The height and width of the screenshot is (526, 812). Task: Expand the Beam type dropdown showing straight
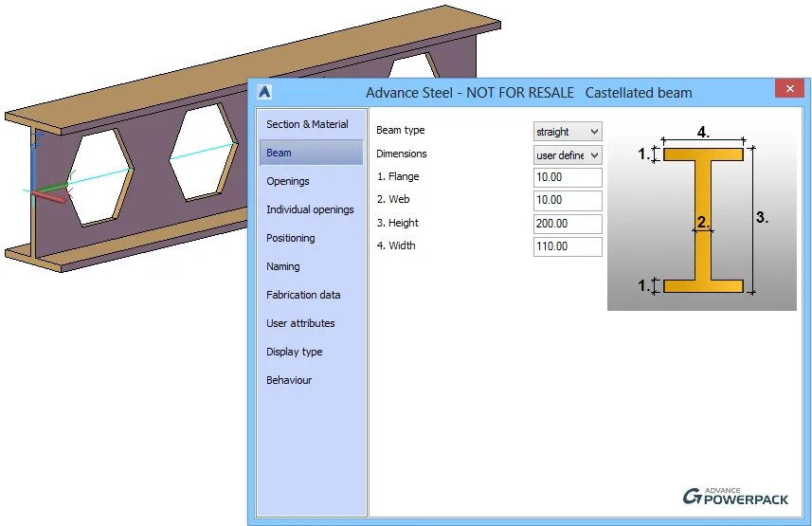pos(568,132)
